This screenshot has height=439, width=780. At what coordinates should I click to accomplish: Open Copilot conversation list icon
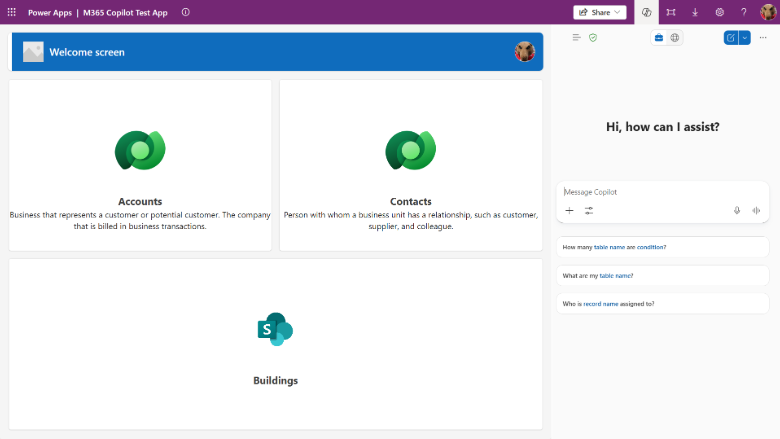(x=576, y=37)
